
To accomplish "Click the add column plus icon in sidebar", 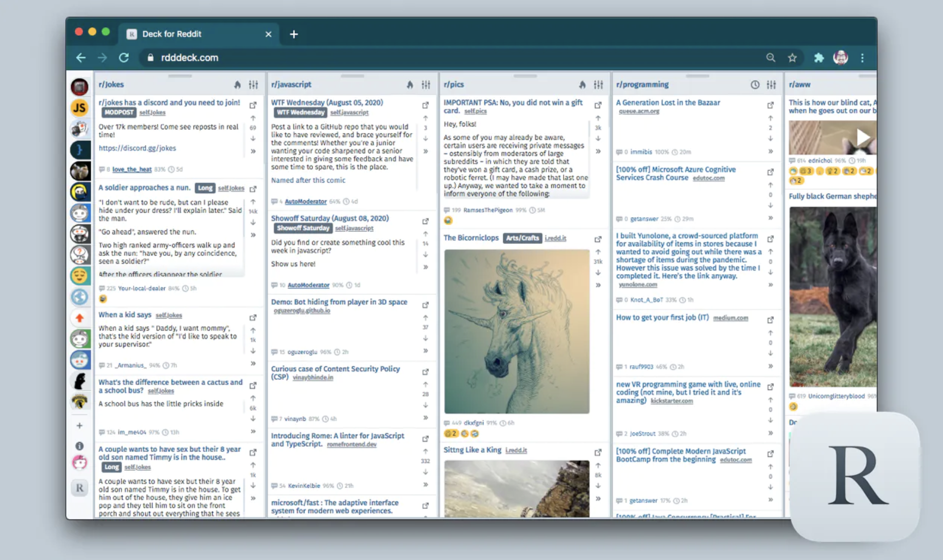I will click(x=79, y=425).
